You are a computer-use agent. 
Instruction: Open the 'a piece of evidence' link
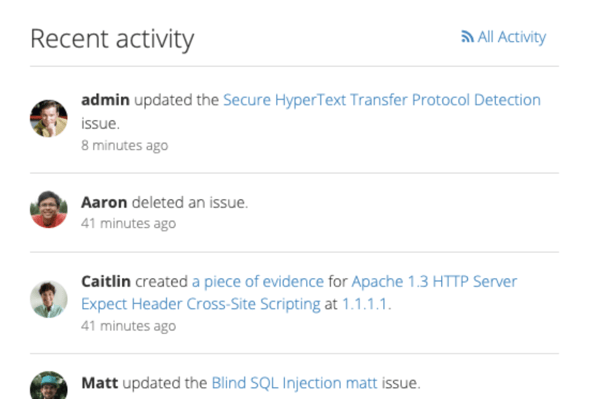(258, 281)
